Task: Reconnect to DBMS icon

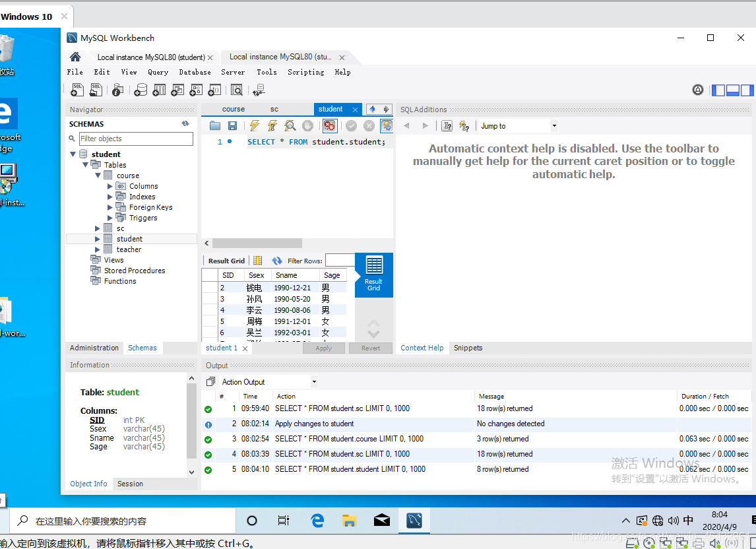Action: click(259, 90)
